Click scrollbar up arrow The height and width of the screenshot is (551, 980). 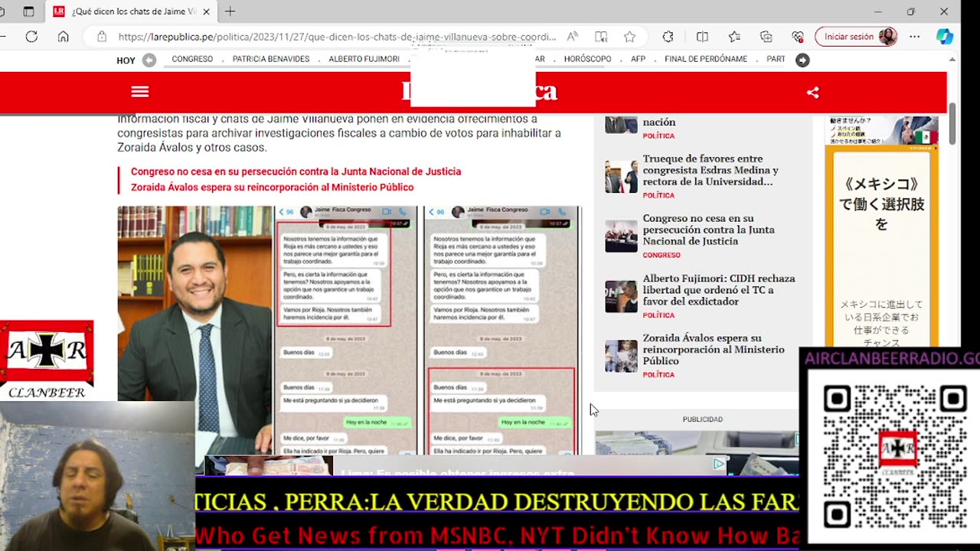pos(952,60)
